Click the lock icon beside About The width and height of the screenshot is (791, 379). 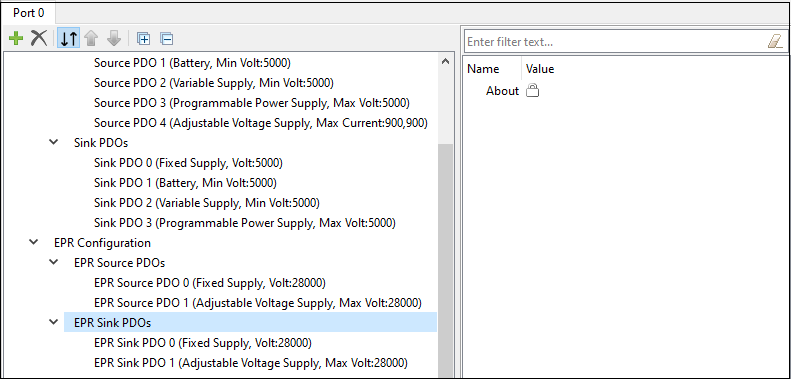coord(532,91)
